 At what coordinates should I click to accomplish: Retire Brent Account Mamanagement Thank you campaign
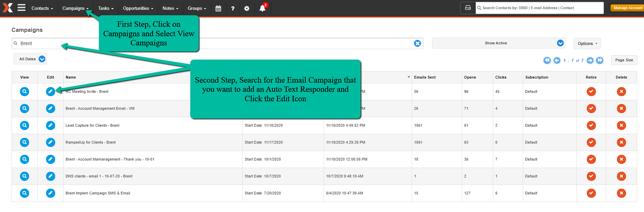(x=591, y=159)
